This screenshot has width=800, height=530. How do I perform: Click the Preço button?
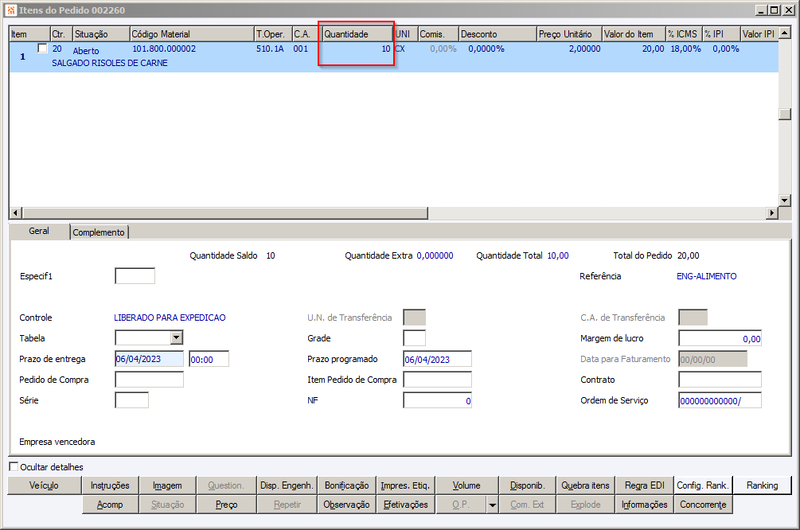click(x=226, y=505)
